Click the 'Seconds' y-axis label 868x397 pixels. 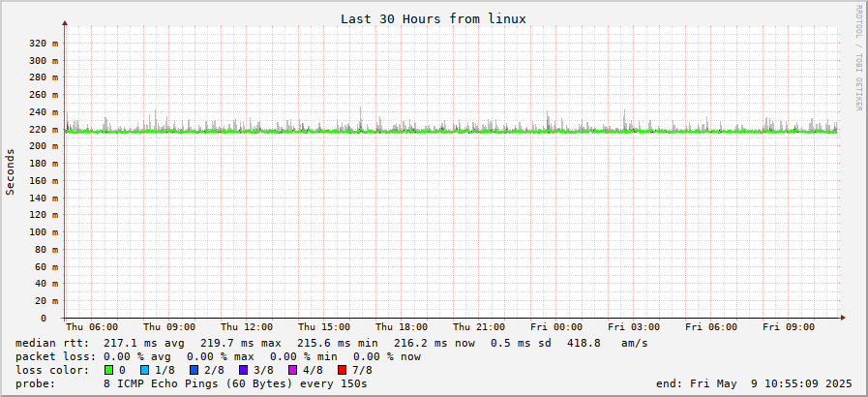[10, 171]
